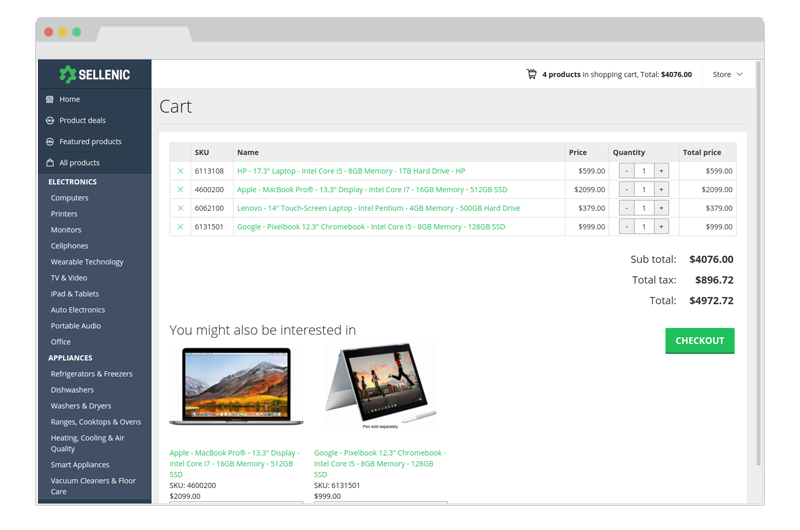
Task: Decrease quantity of HP laptop
Action: (x=627, y=171)
